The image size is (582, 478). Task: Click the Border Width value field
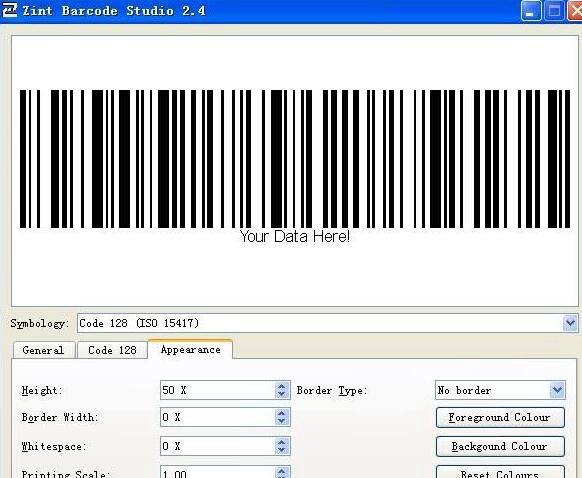[218, 417]
